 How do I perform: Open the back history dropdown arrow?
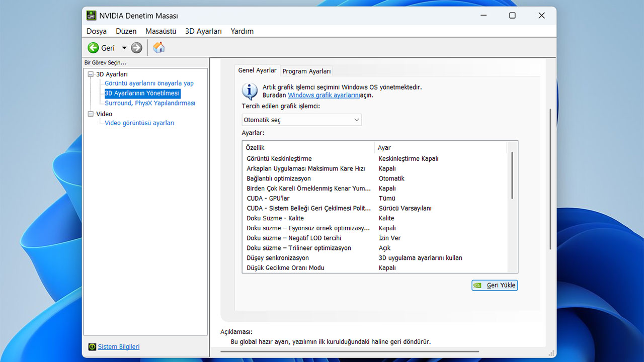pyautogui.click(x=124, y=48)
